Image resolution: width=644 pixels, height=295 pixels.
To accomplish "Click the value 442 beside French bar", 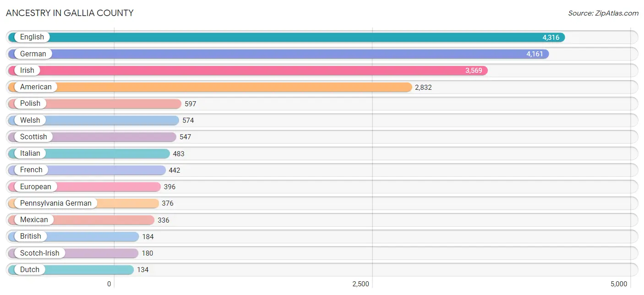I will click(x=175, y=170).
